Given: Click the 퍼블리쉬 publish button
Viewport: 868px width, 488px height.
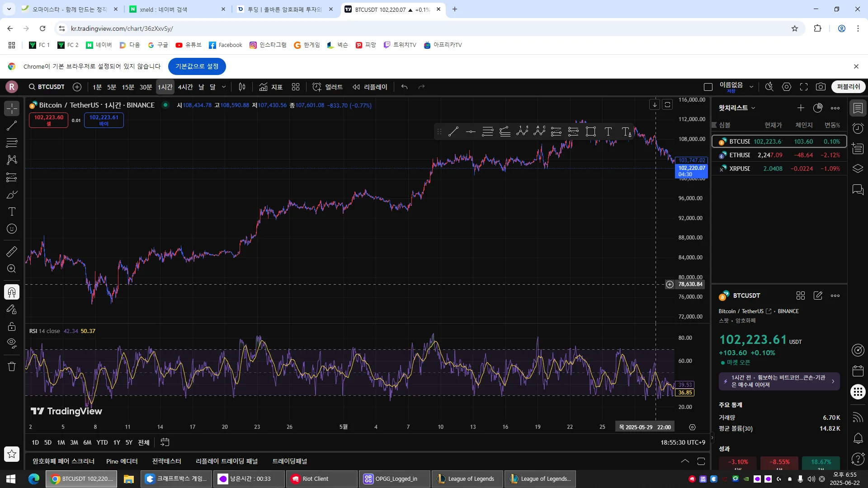Looking at the screenshot, I should [848, 87].
